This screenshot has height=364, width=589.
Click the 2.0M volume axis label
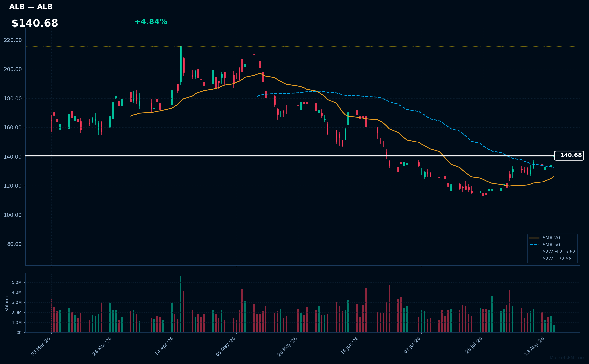(x=17, y=313)
